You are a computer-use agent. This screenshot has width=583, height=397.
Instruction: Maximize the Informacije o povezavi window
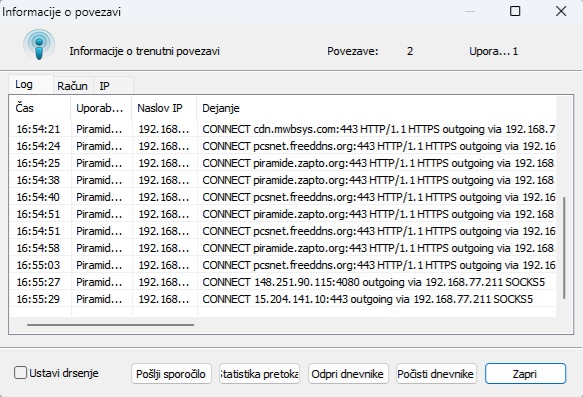click(515, 11)
